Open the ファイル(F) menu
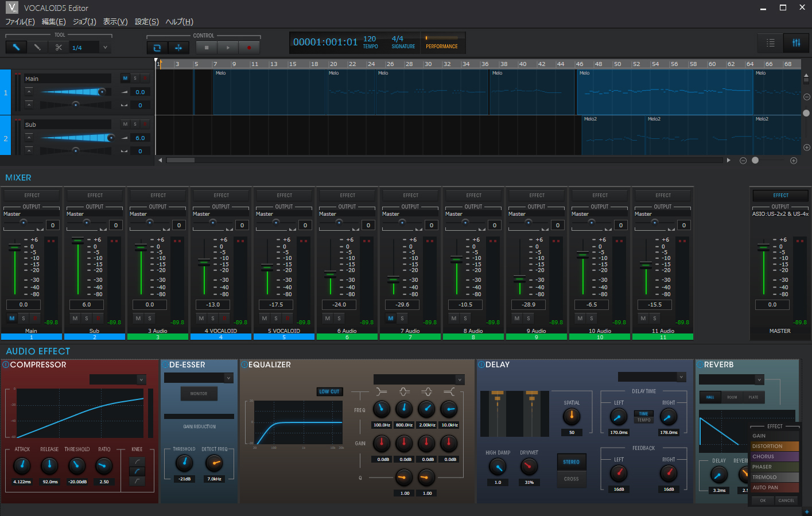 coord(20,22)
